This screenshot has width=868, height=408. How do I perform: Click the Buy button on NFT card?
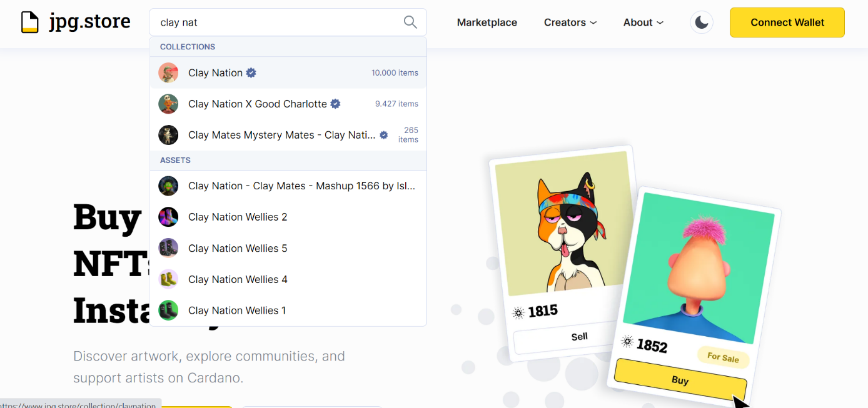click(x=680, y=380)
